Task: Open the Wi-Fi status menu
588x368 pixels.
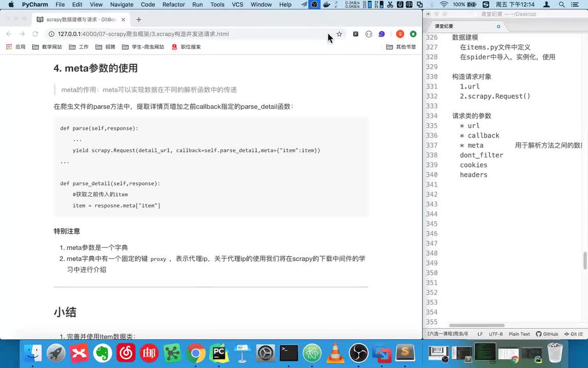Action: 444,5
